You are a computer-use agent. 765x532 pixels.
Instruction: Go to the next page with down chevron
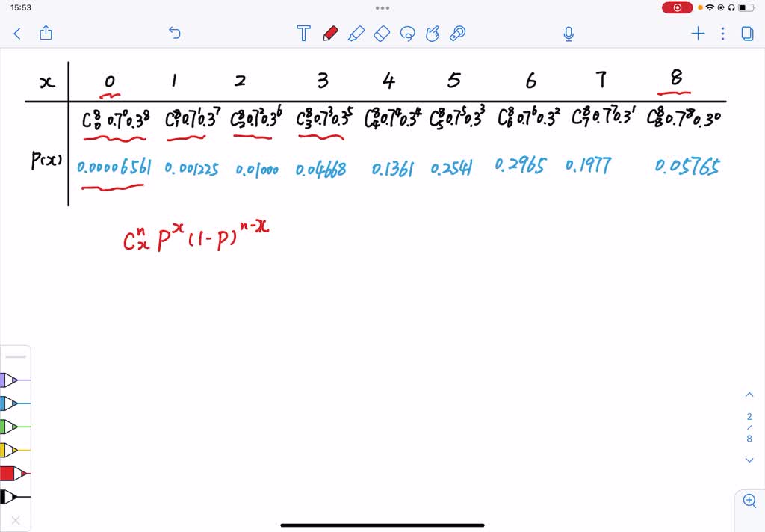[749, 459]
